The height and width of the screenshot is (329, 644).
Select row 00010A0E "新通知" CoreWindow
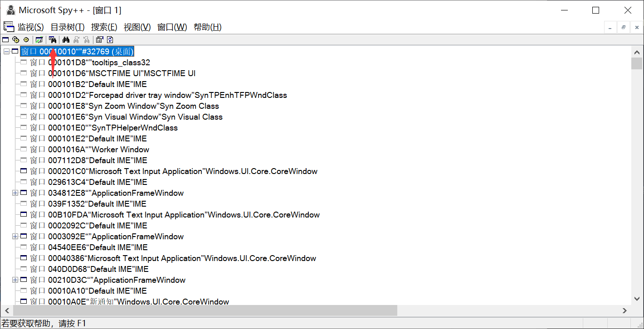129,301
